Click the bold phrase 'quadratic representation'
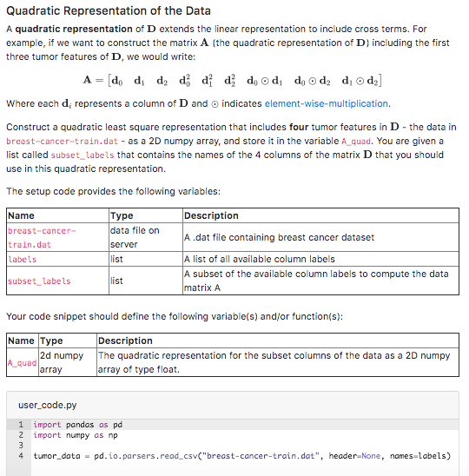469x476 pixels. [74, 30]
